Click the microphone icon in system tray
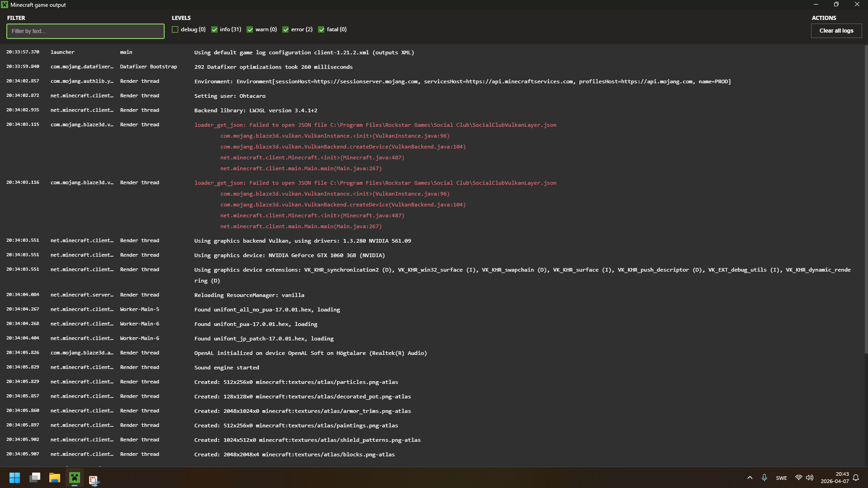The width and height of the screenshot is (868, 488). point(764,478)
